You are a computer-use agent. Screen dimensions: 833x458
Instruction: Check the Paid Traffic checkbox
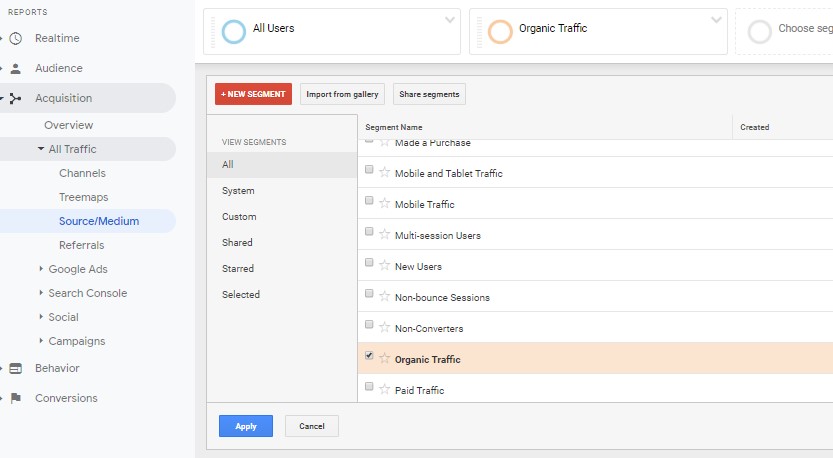pyautogui.click(x=369, y=386)
